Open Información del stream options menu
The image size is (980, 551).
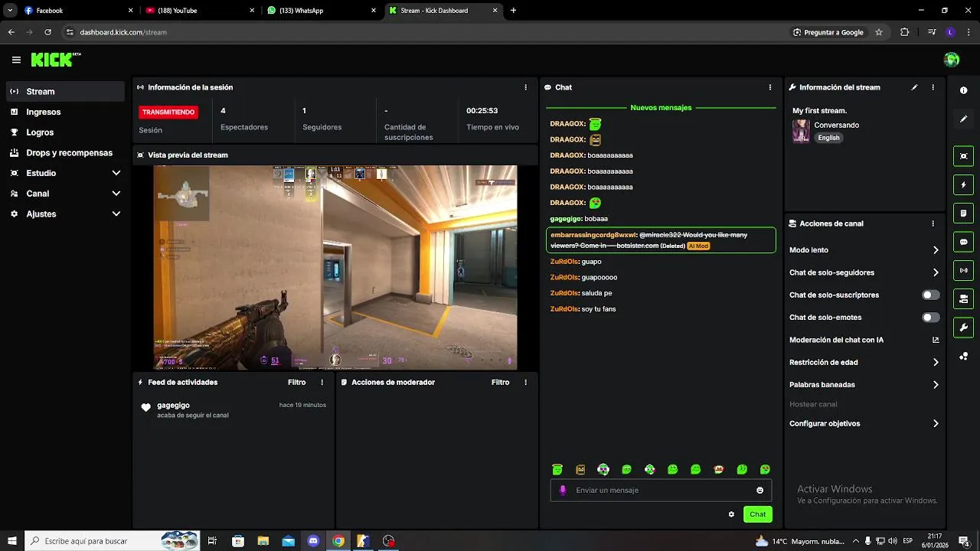933,87
